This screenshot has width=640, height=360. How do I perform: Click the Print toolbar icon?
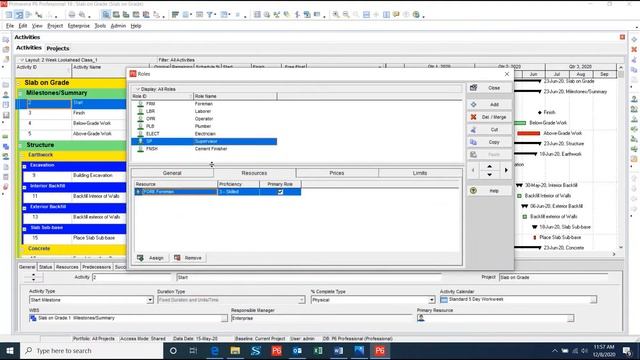tap(72, 15)
